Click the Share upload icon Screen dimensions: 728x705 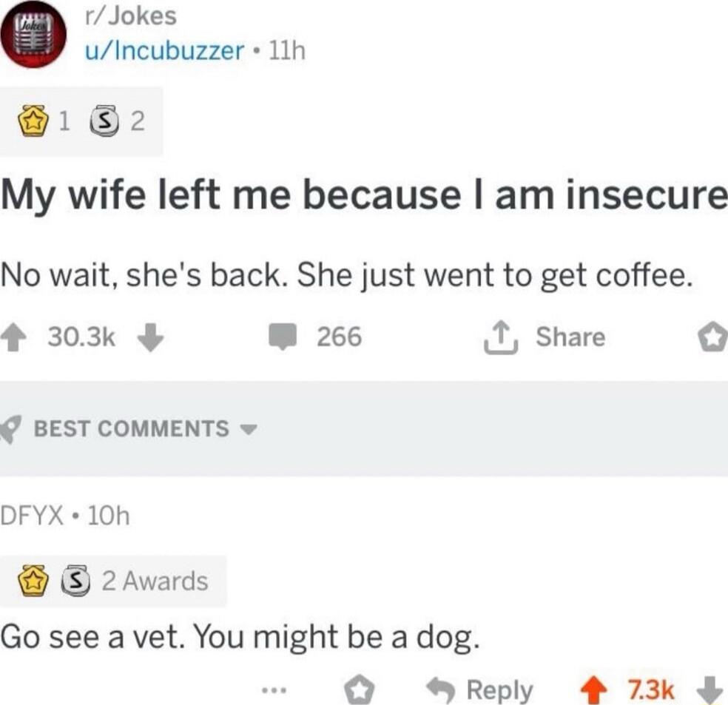point(501,337)
